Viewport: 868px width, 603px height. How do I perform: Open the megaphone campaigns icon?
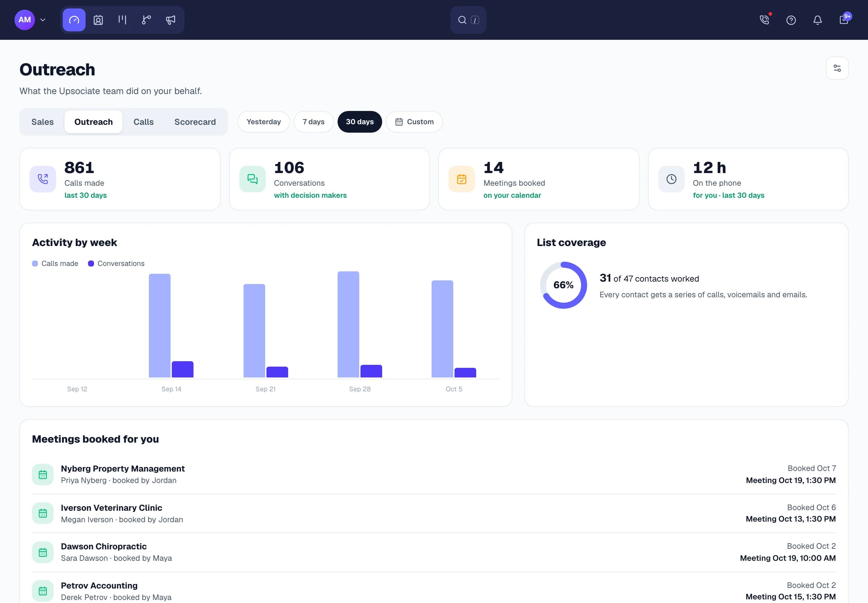171,20
